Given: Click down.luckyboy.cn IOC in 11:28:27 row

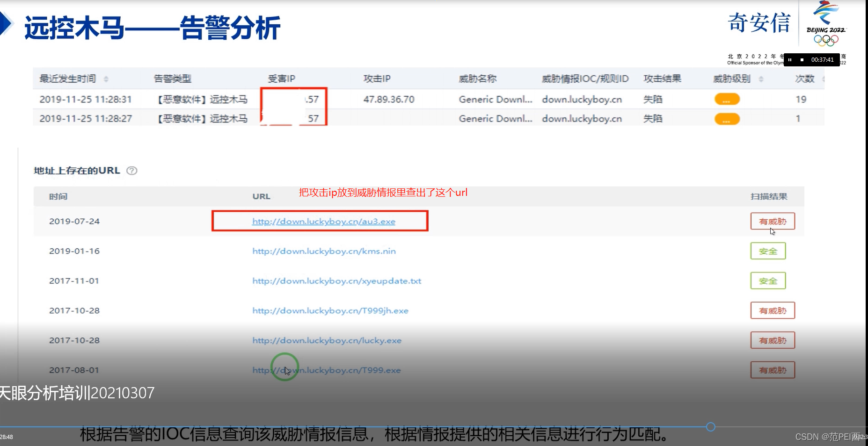Looking at the screenshot, I should point(582,119).
